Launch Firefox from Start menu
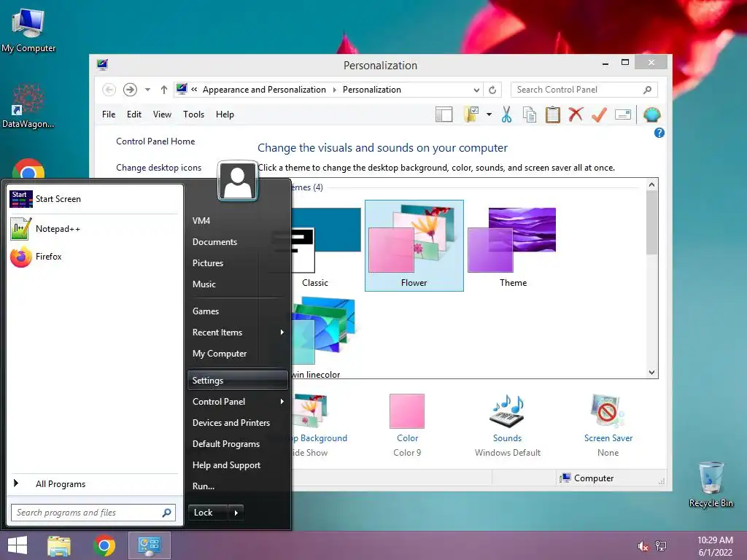747x560 pixels. click(x=93, y=257)
